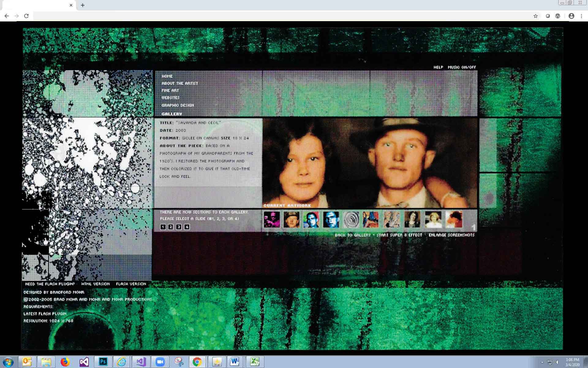
Task: Click the browser address bar
Action: click(276, 16)
